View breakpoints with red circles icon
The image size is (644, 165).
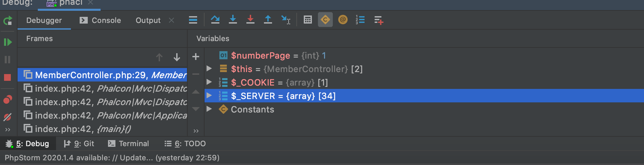click(7, 99)
